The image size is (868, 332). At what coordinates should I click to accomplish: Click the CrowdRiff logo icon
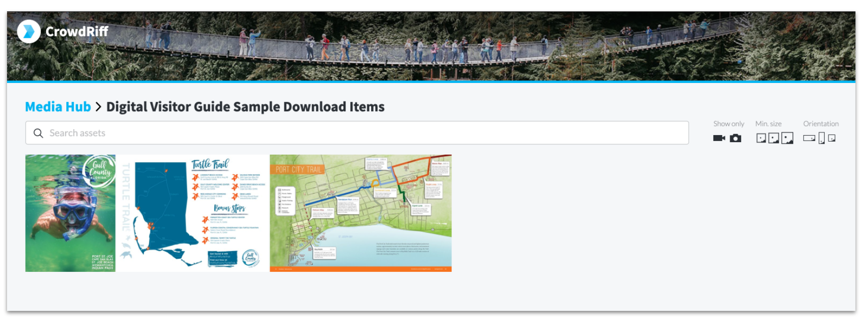[29, 31]
